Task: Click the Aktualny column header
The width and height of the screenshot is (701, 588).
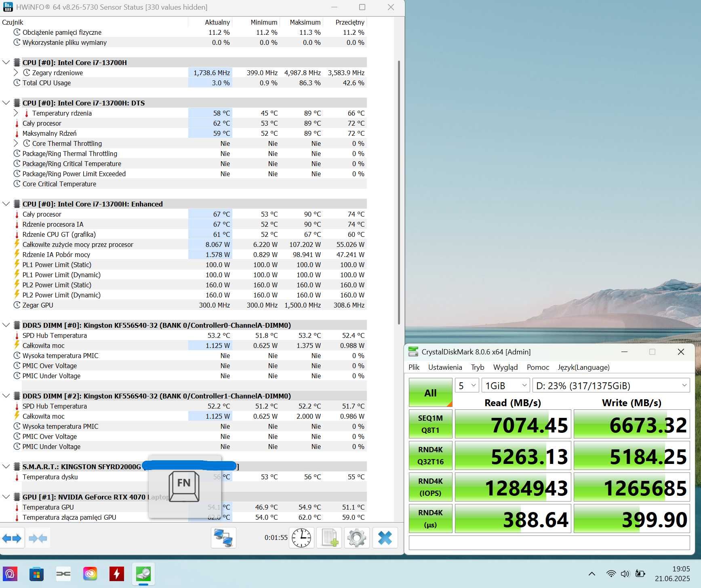Action: [x=217, y=22]
